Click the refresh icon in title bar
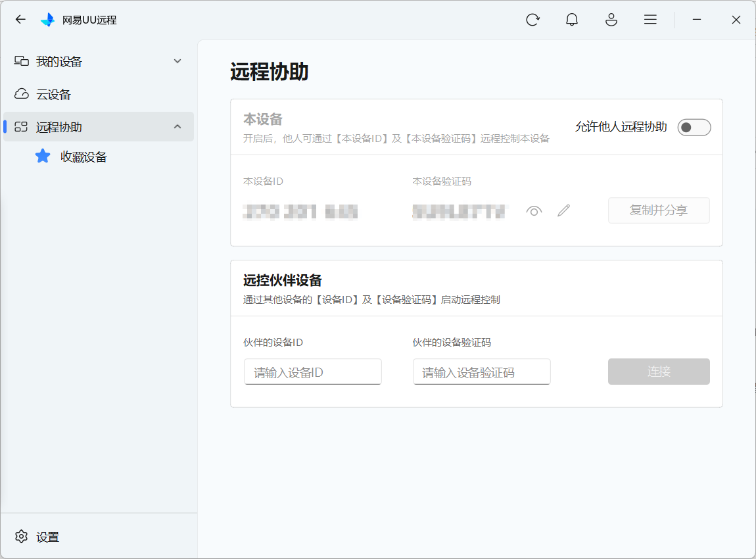This screenshot has width=756, height=559. [532, 20]
